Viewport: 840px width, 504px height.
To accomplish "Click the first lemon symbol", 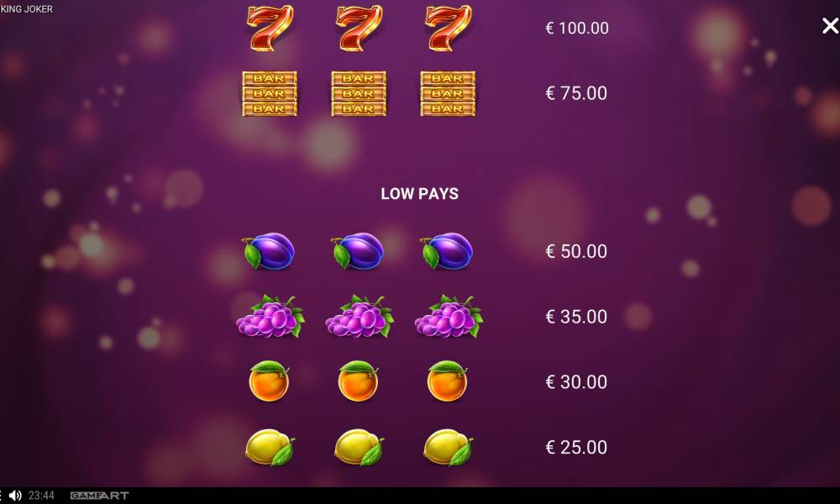I will [270, 447].
